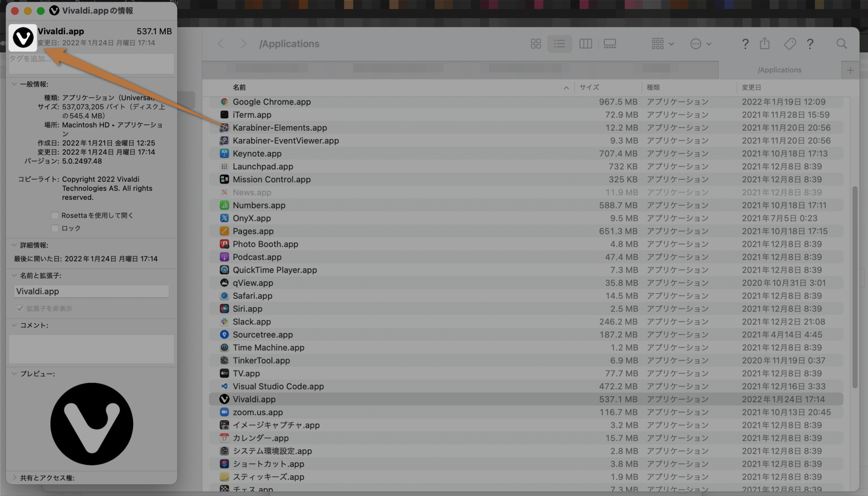The height and width of the screenshot is (496, 868).
Task: Switch Finder to gallery view
Action: (x=610, y=44)
